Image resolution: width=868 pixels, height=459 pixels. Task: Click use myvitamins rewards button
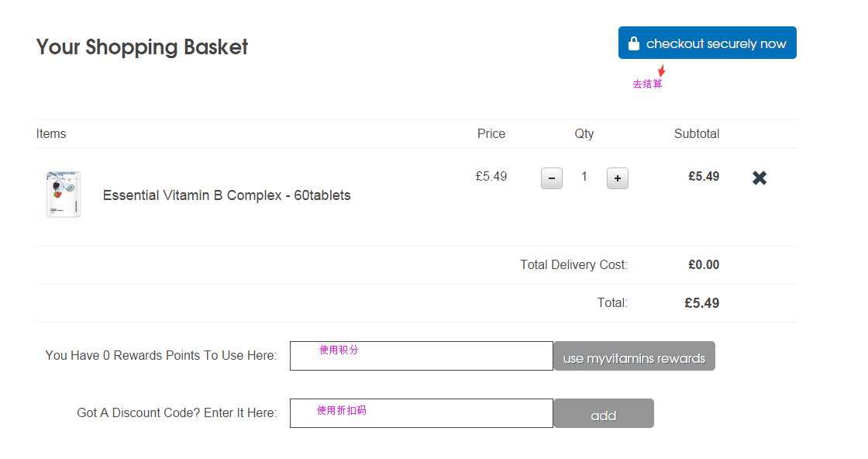click(635, 356)
